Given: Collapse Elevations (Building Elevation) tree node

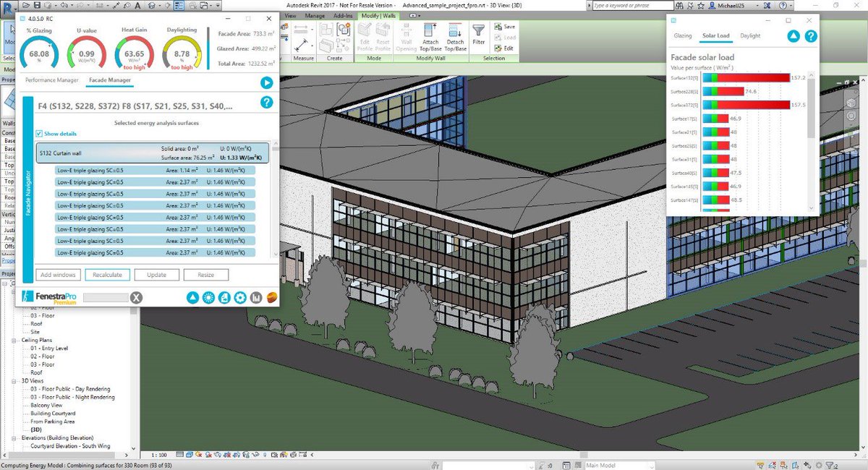Looking at the screenshot, I should click(x=14, y=438).
